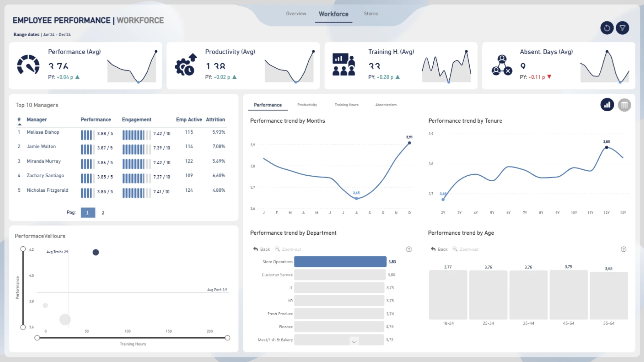Click help icon in Department chart

tap(409, 249)
